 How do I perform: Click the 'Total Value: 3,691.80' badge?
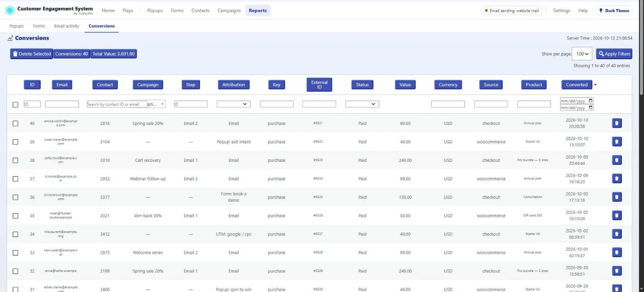point(114,54)
